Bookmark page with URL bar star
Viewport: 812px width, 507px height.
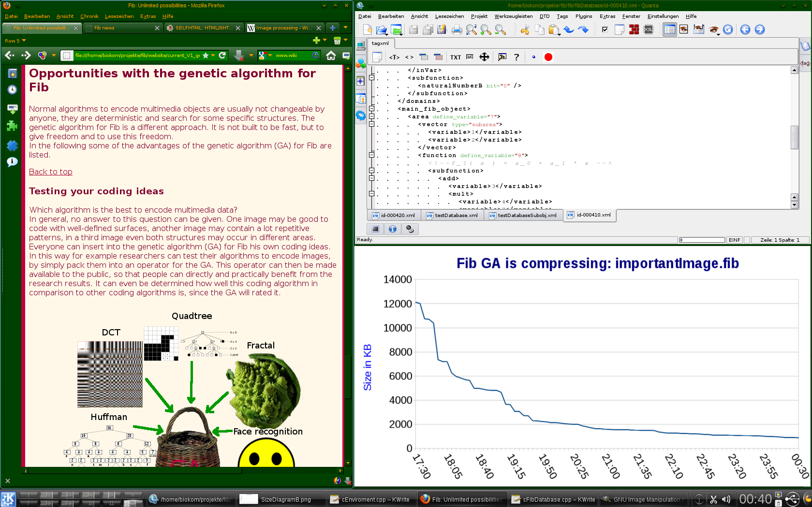click(206, 56)
